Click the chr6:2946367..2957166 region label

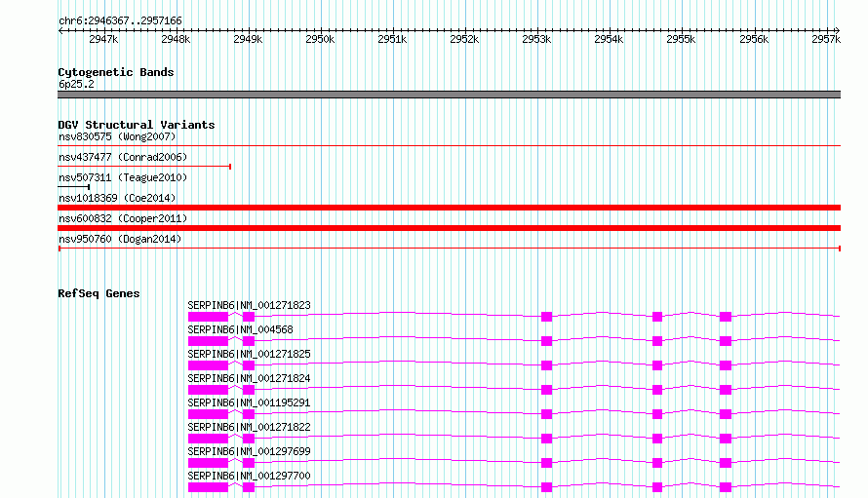pos(120,20)
